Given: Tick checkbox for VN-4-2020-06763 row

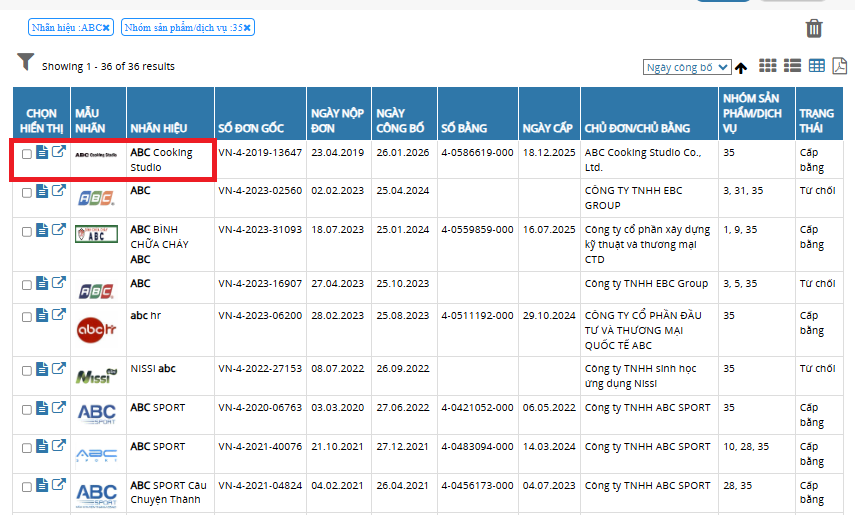Looking at the screenshot, I should pyautogui.click(x=26, y=410).
